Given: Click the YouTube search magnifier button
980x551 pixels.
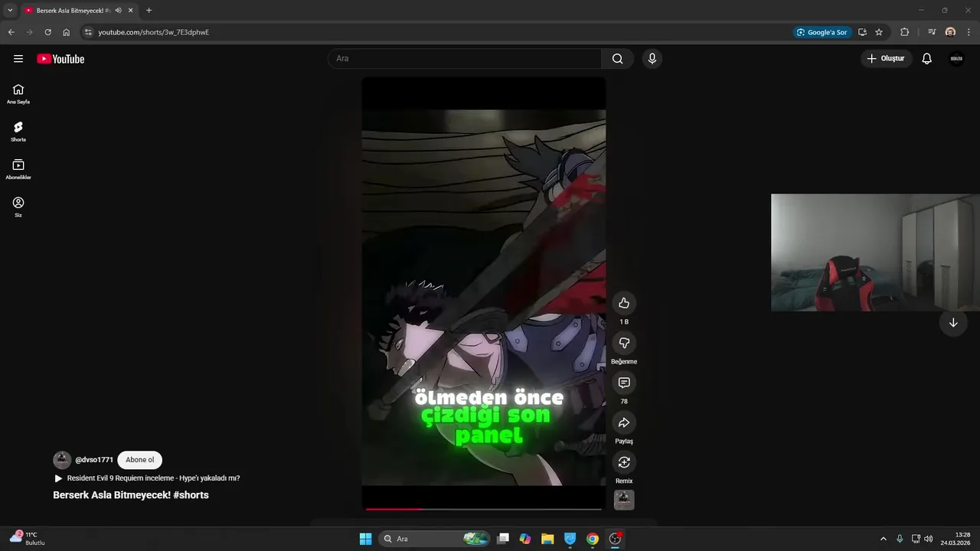Looking at the screenshot, I should pos(617,59).
